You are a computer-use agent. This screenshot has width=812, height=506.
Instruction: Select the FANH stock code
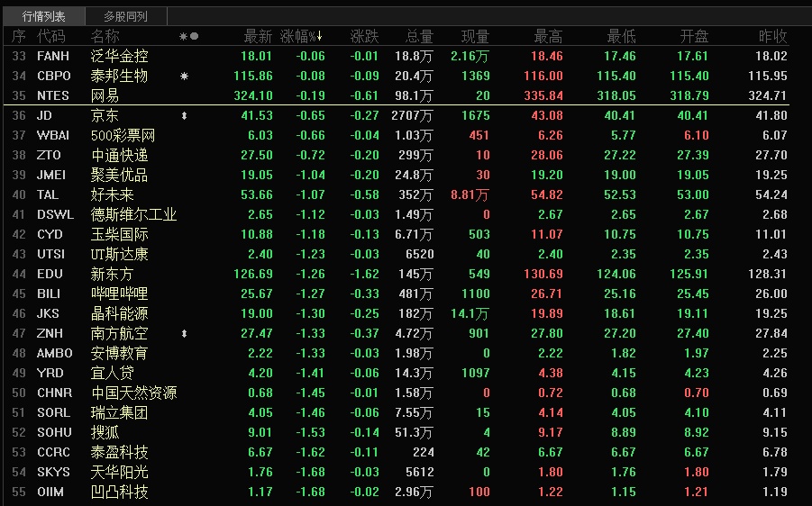pos(53,56)
